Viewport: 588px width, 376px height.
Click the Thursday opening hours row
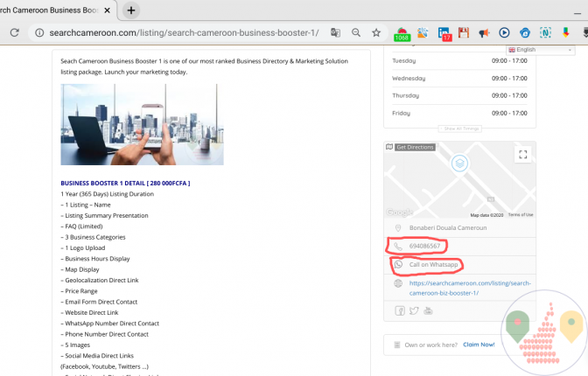459,95
